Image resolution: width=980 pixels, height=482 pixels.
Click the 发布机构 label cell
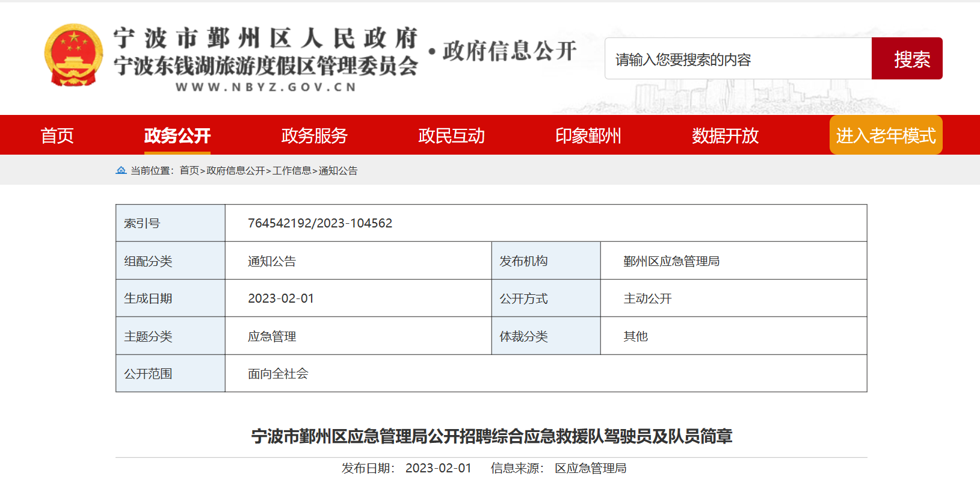coord(546,261)
